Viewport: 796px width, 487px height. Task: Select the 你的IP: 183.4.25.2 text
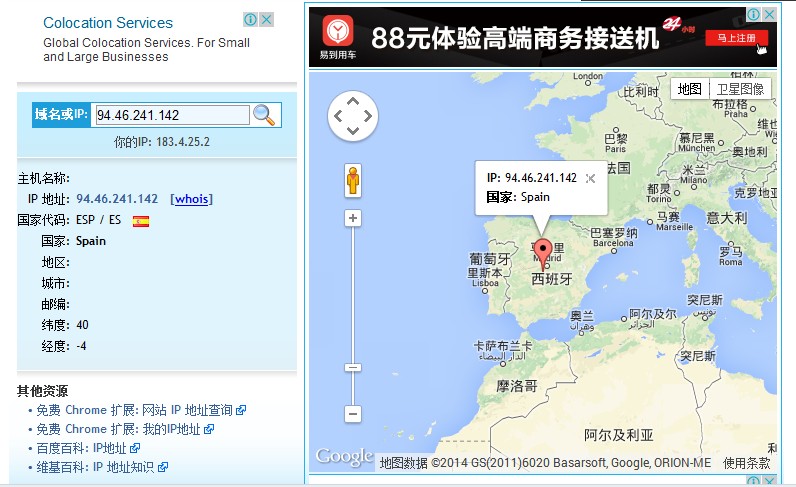click(161, 142)
